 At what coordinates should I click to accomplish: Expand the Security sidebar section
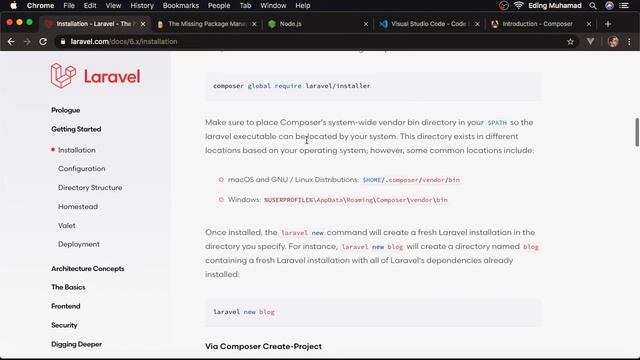64,325
